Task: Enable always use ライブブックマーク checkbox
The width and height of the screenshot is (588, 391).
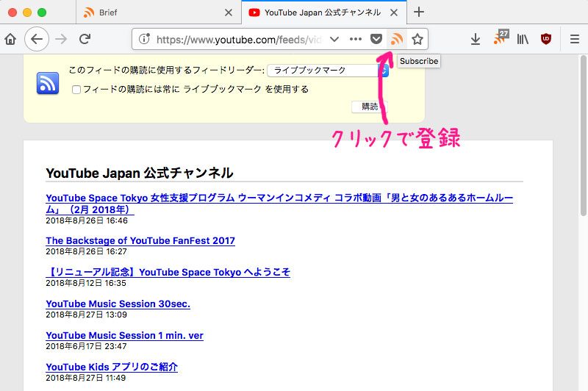Action: point(76,90)
